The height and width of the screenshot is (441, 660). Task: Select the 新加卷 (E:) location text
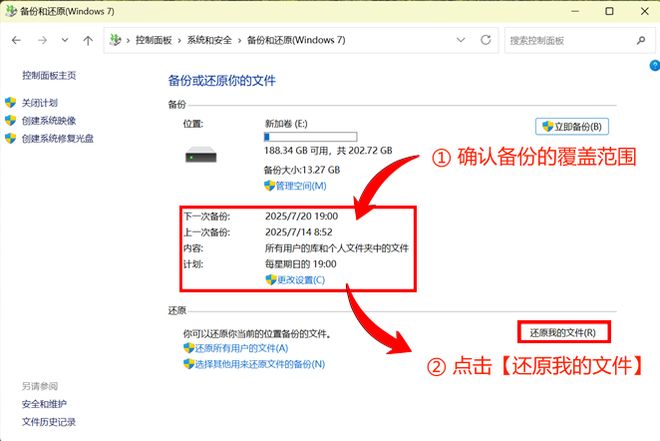coord(286,124)
